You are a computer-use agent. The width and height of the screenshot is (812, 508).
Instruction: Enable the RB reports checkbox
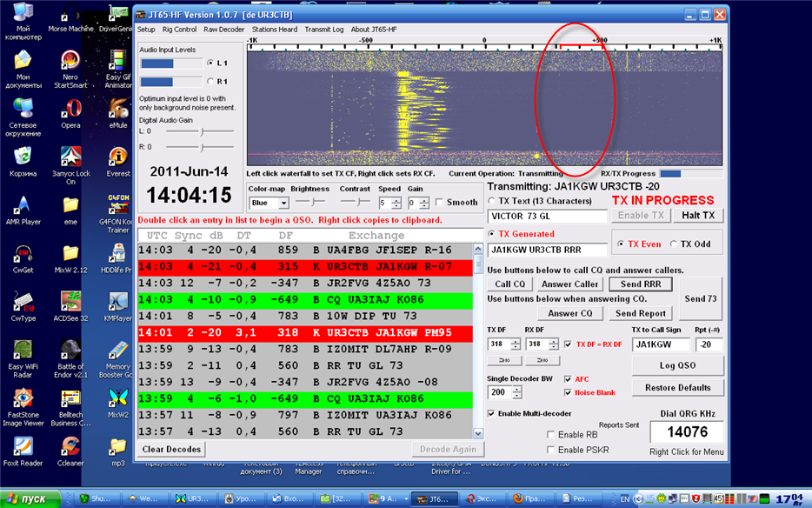coord(550,434)
